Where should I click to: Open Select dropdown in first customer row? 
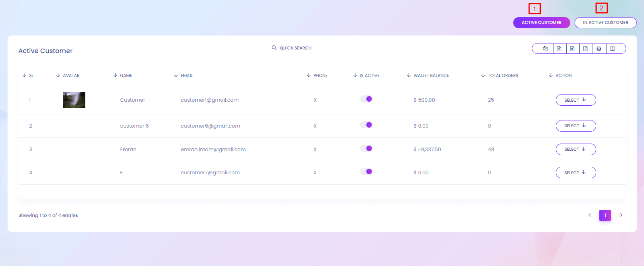tap(575, 100)
